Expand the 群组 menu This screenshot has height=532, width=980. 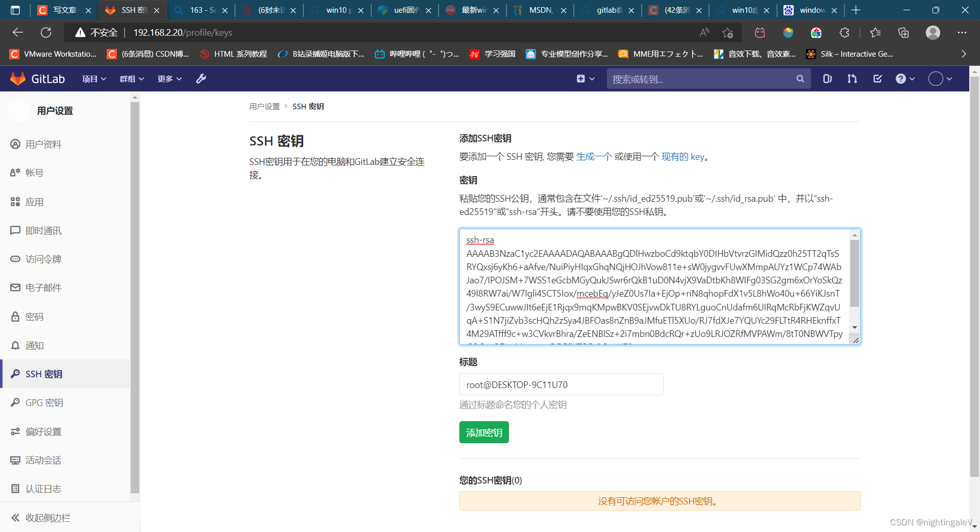coord(132,79)
